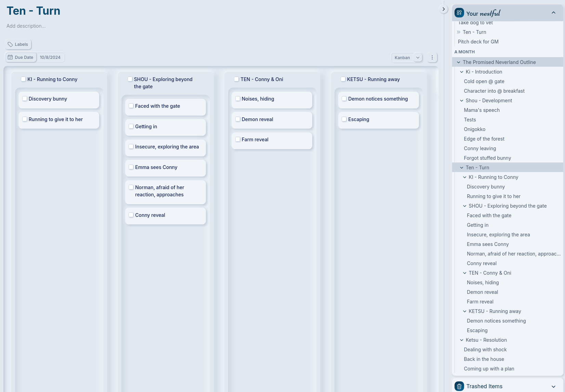Image resolution: width=565 pixels, height=392 pixels.
Task: Check off the Emma sees Conny card
Action: (x=131, y=167)
